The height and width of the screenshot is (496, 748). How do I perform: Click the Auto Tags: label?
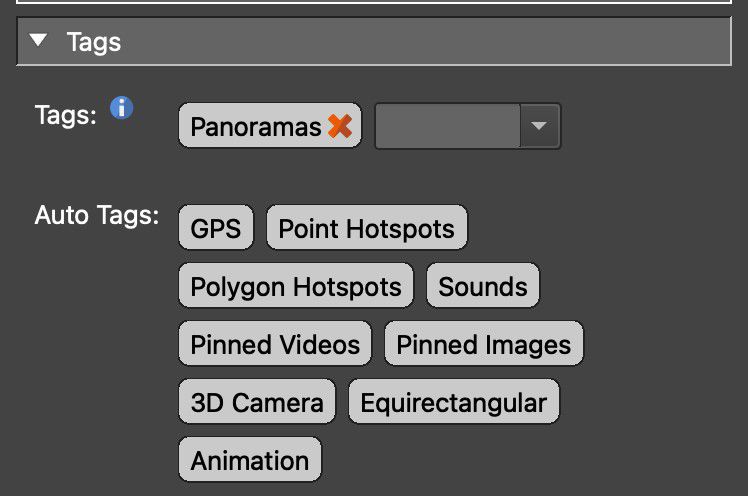[x=97, y=215]
